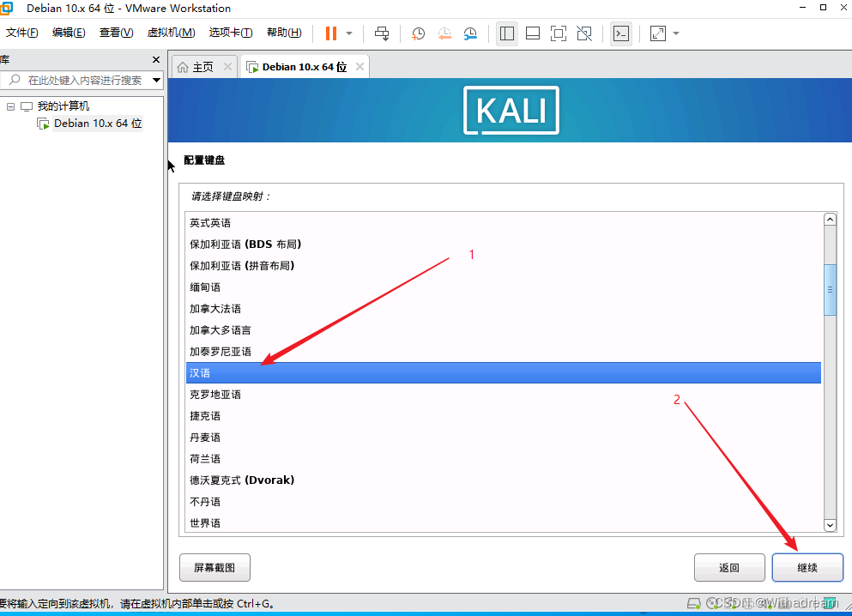Close the Debian 10.x 64 位 tab

pos(360,67)
